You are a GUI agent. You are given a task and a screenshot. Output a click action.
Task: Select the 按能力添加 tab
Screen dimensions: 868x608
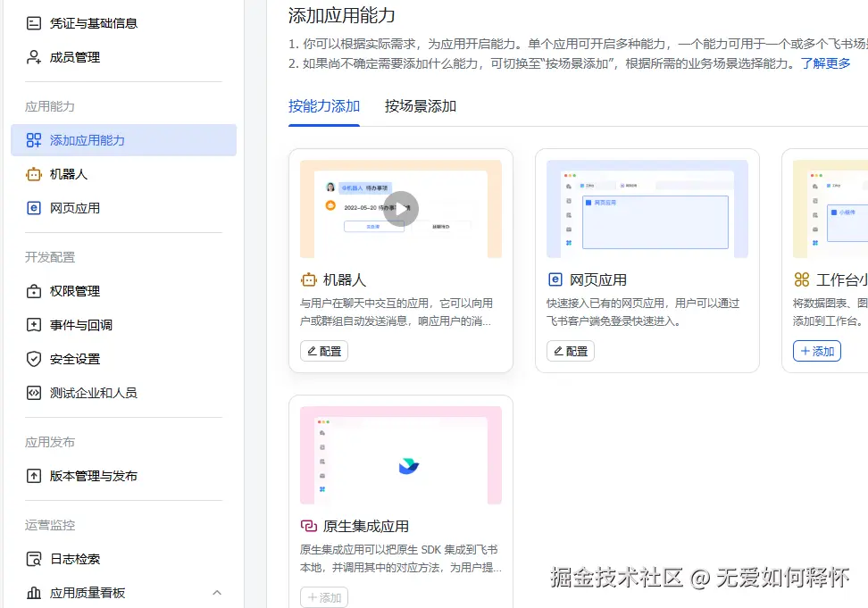tap(324, 105)
